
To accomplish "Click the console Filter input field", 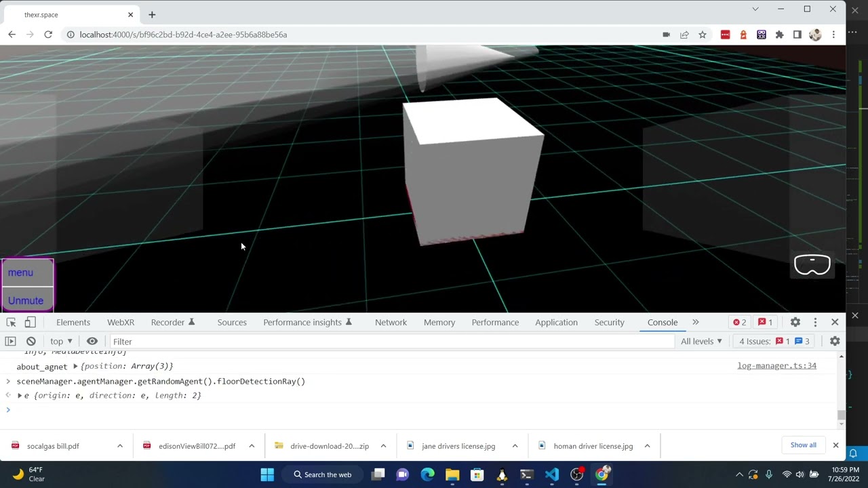I will (392, 342).
